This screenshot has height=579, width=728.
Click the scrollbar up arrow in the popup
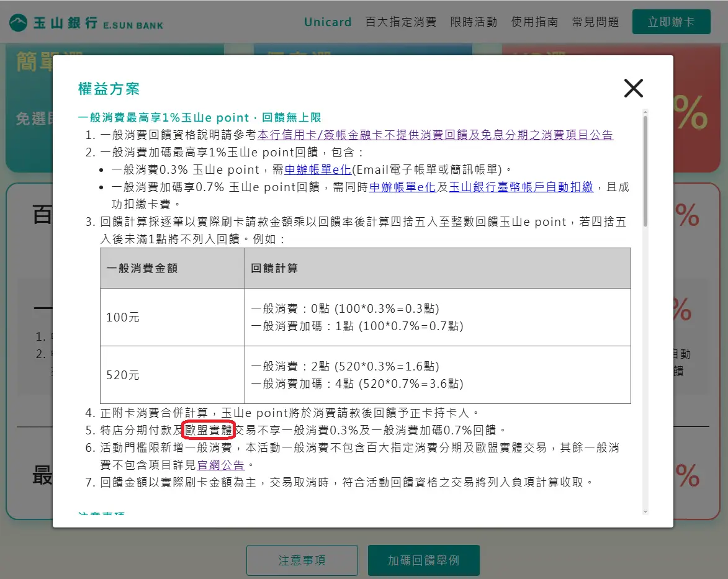pos(645,112)
